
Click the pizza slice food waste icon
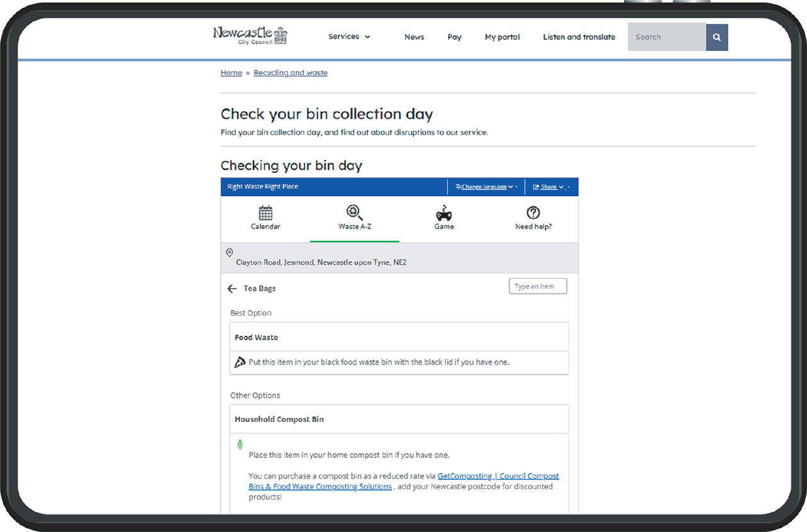click(240, 362)
